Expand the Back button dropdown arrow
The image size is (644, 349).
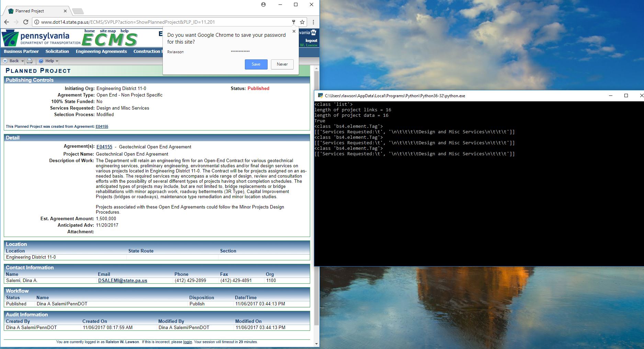coord(23,61)
